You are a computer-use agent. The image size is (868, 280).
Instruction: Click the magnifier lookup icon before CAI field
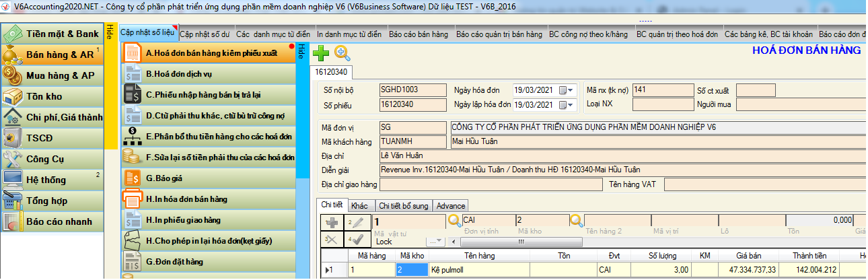(x=454, y=220)
